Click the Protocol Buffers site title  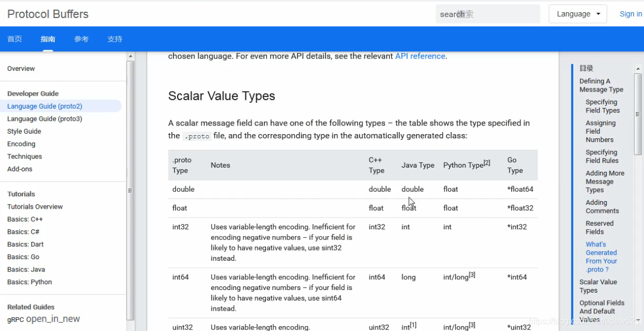pos(48,14)
